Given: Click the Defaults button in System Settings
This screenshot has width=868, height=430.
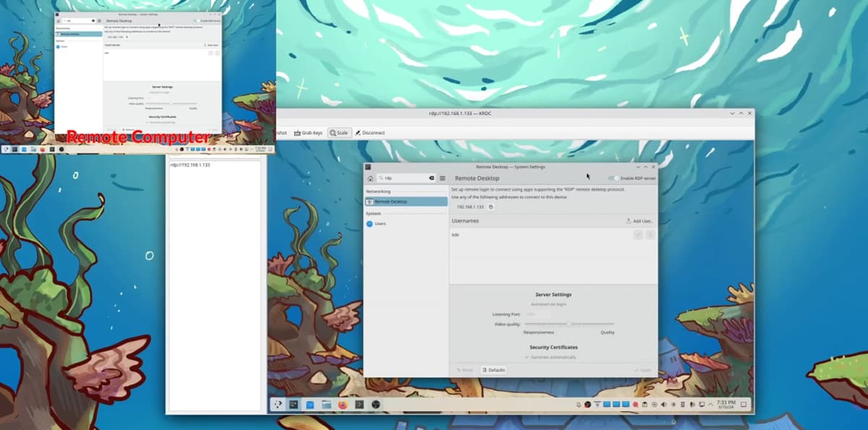Looking at the screenshot, I should click(x=493, y=370).
